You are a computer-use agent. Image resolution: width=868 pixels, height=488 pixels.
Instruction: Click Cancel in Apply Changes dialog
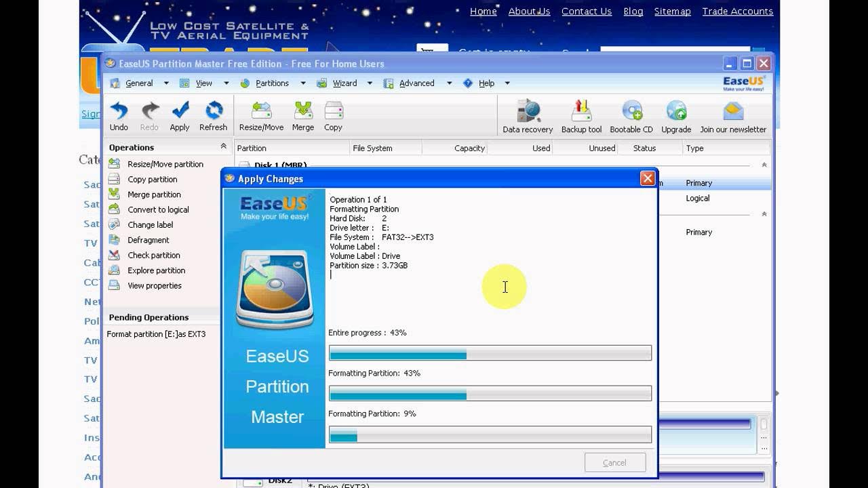click(614, 463)
